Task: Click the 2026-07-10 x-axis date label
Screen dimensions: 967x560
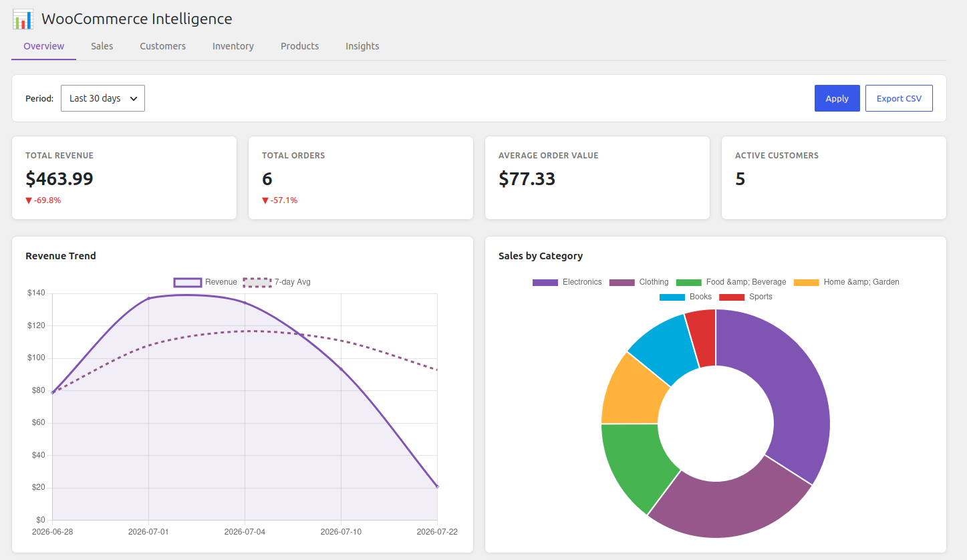Action: 341,532
